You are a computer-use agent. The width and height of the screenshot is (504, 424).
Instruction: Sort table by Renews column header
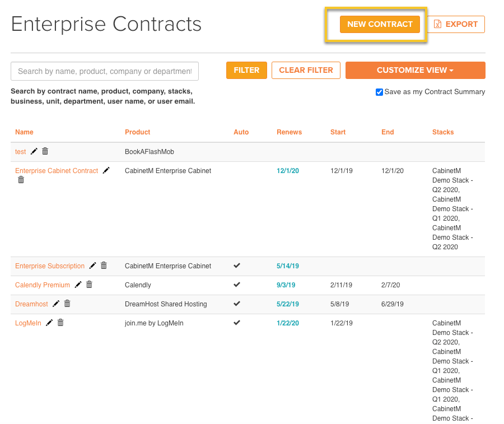pos(289,132)
